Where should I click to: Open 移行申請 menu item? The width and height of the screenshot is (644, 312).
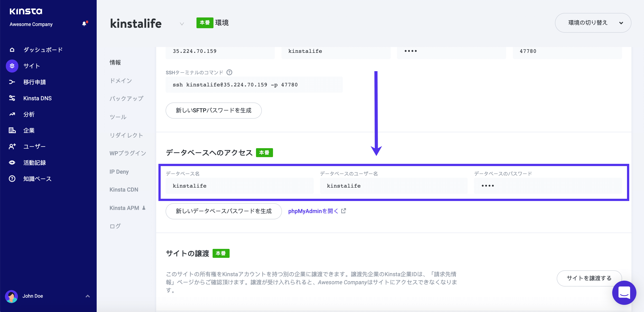coord(34,82)
